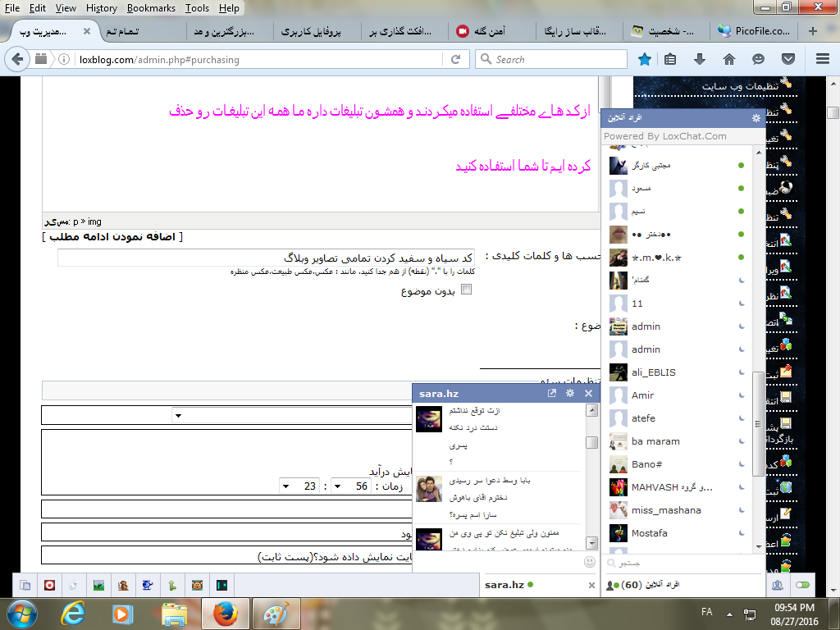Click the people group icon in chat bar
This screenshot has height=630, width=840.
(778, 585)
